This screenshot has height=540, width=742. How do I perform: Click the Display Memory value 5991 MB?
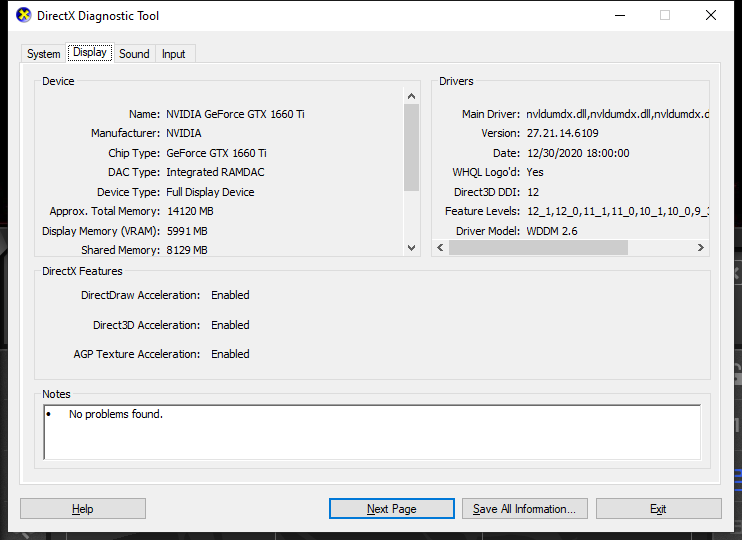point(187,231)
